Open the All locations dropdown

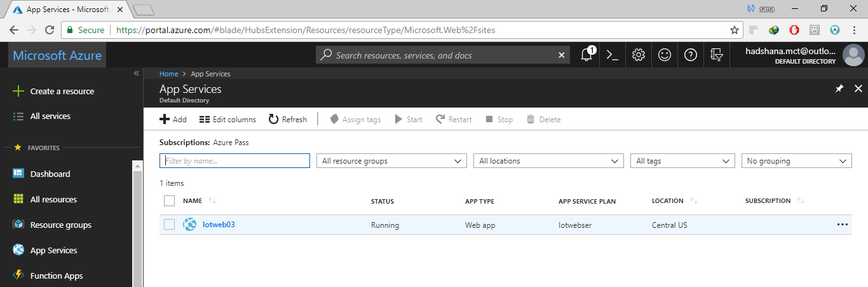coord(548,161)
